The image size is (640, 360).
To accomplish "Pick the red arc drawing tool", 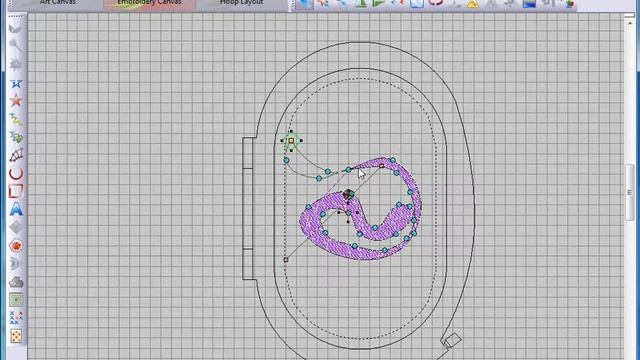I will point(16,173).
